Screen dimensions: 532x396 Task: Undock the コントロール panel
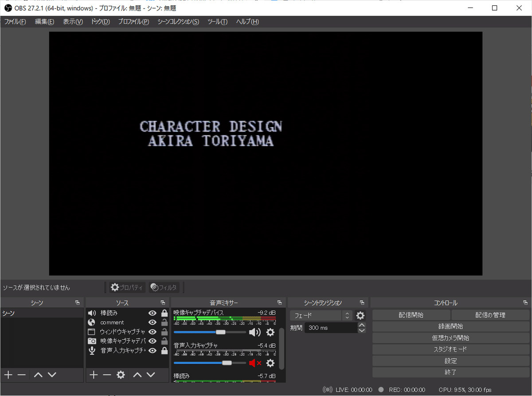click(525, 303)
